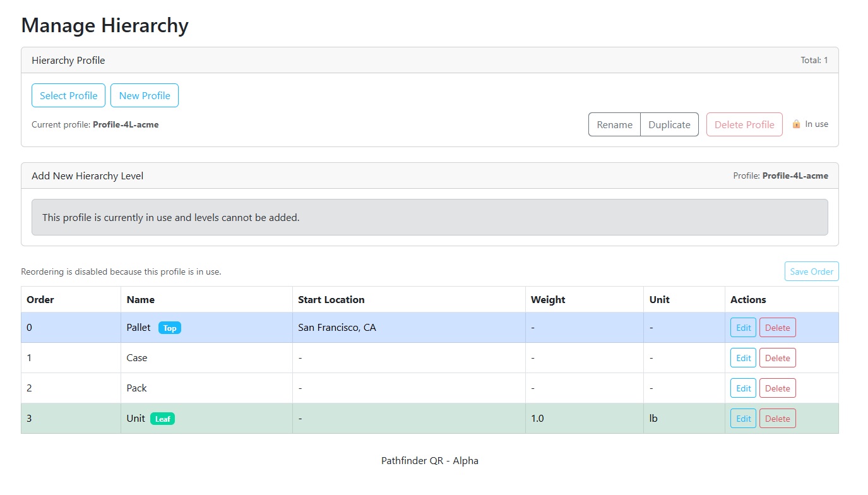Rename the current profile

(614, 124)
